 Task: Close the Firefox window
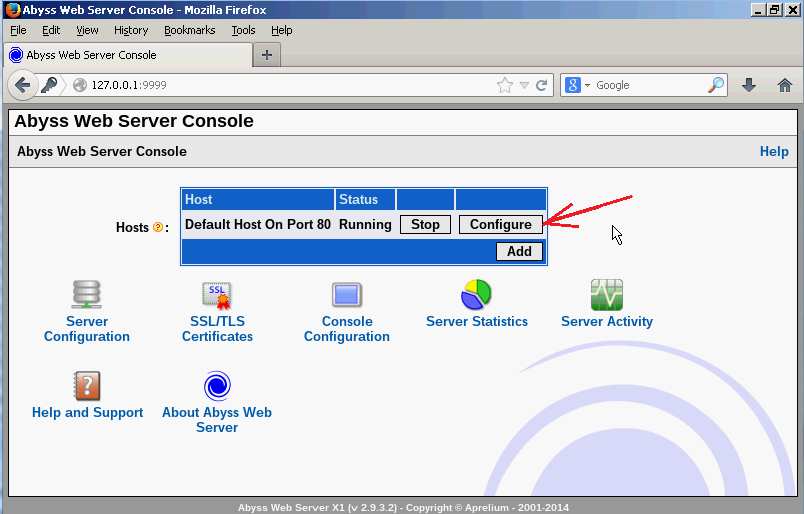[x=792, y=10]
